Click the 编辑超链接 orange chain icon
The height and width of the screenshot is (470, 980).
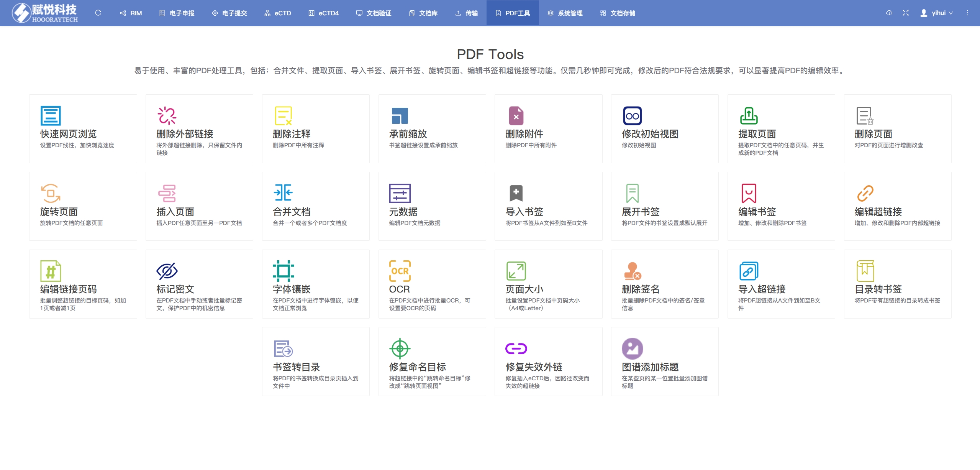(865, 193)
